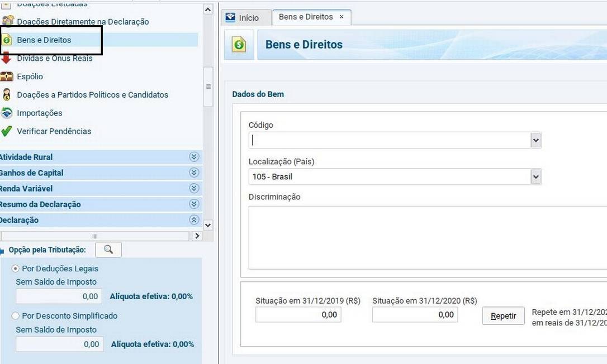Click the sidebar horizontal scrollbar
The image size is (607, 364).
(95, 236)
